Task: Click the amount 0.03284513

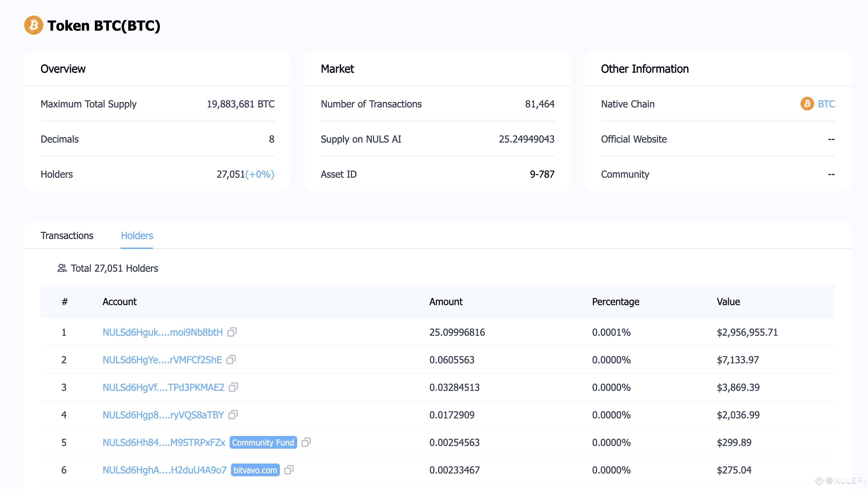Action: coord(454,387)
